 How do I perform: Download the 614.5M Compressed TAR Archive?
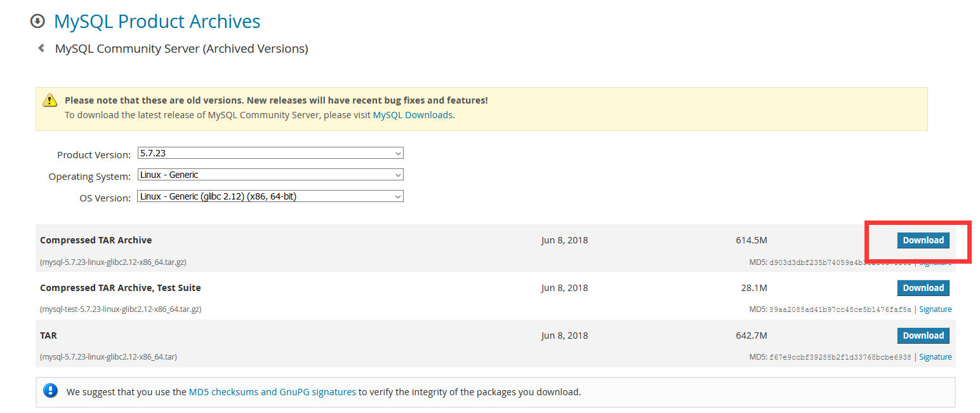click(923, 240)
